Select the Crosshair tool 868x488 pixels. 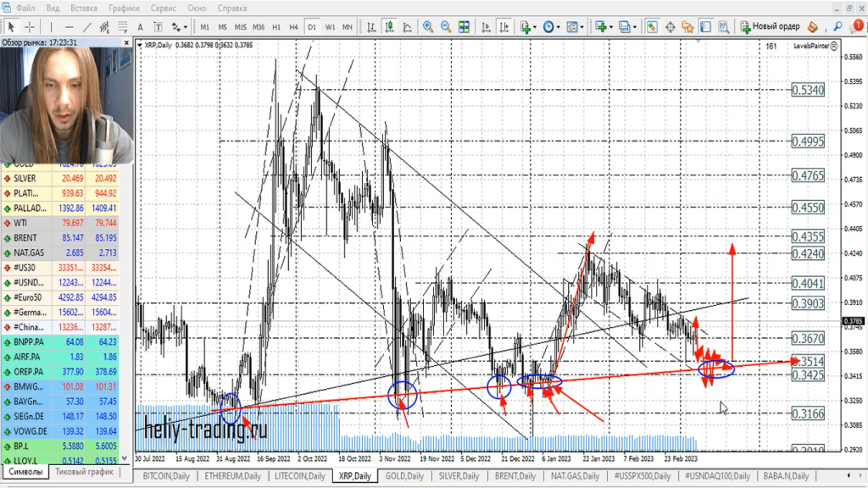(x=30, y=27)
